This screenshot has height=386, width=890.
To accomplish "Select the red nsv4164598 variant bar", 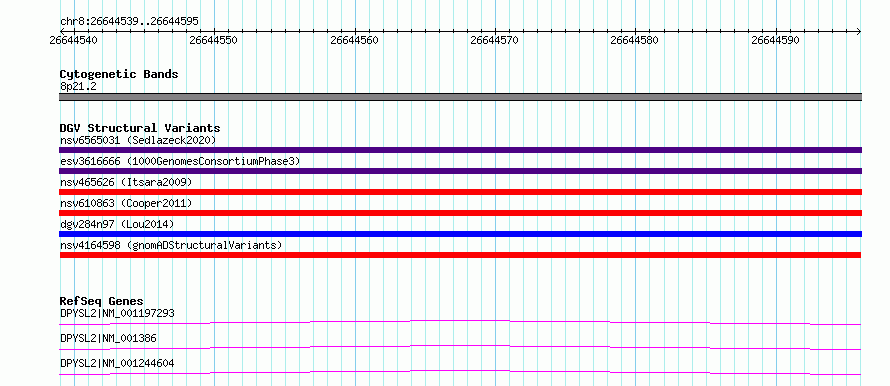I will click(460, 255).
